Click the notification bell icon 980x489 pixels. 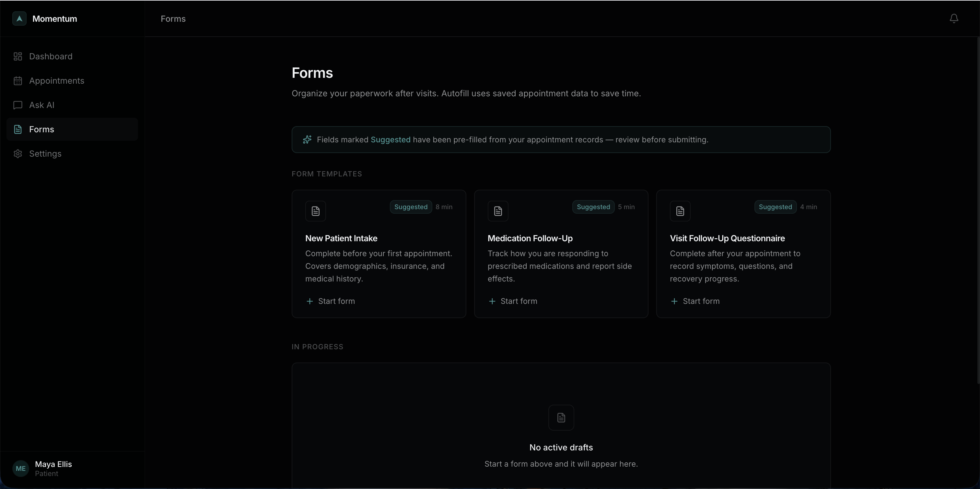(x=953, y=18)
